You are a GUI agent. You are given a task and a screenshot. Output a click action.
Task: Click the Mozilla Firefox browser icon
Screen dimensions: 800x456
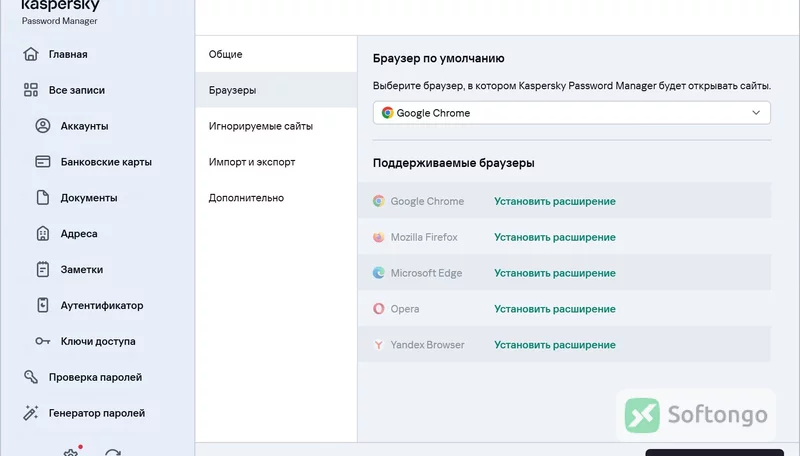coord(379,237)
